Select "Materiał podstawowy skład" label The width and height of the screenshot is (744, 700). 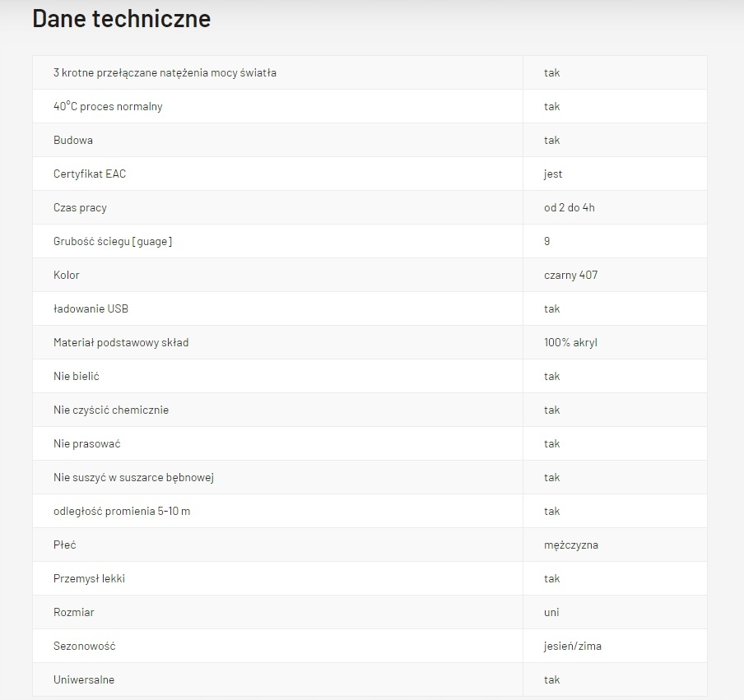[121, 343]
